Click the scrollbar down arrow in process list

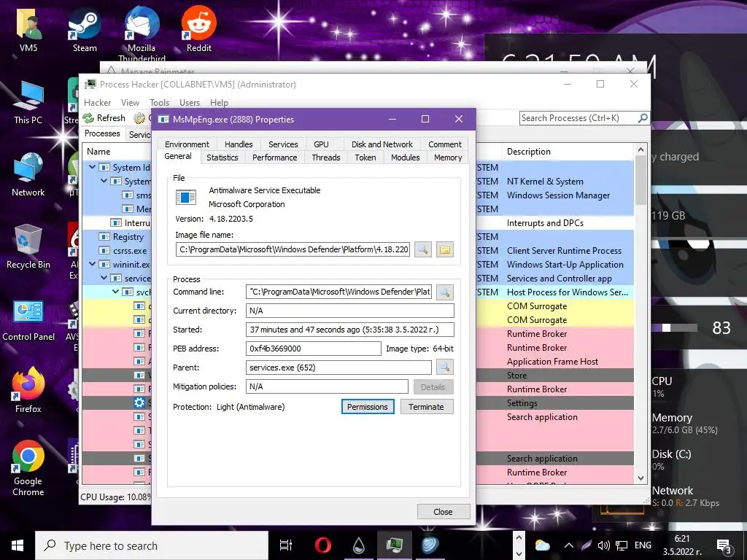point(640,478)
